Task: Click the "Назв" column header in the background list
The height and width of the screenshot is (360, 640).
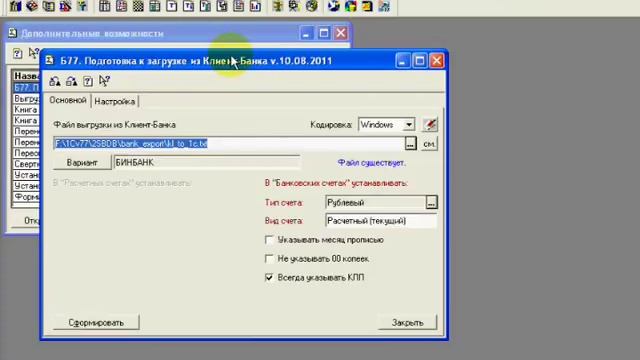Action: (x=26, y=76)
